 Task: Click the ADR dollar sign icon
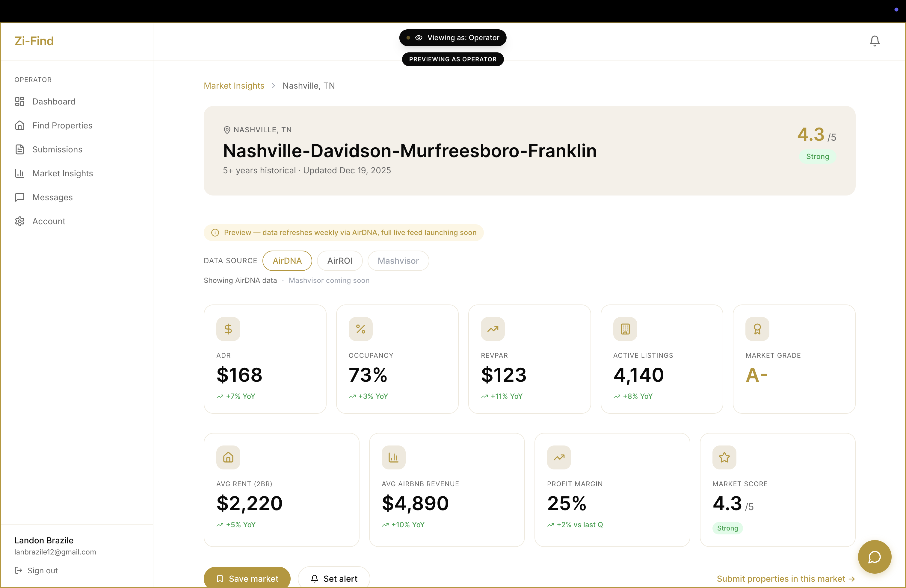228,329
